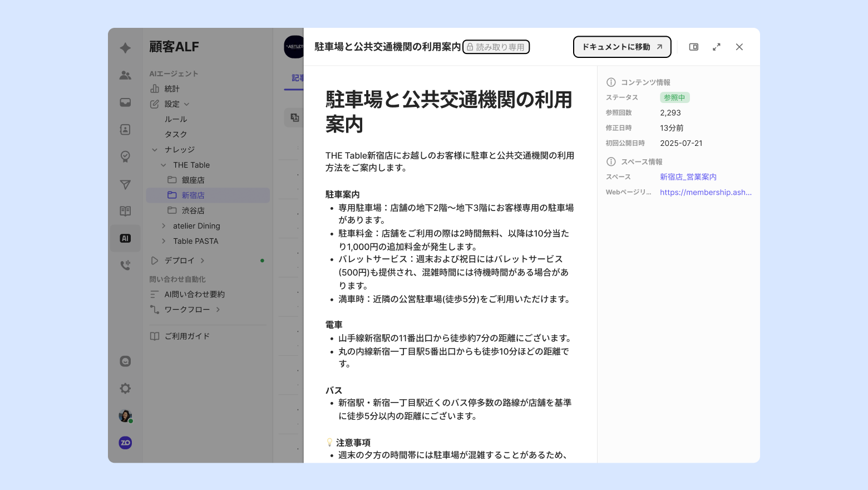Toggle the side panel layout icon
Image resolution: width=868 pixels, height=490 pixels.
(694, 47)
